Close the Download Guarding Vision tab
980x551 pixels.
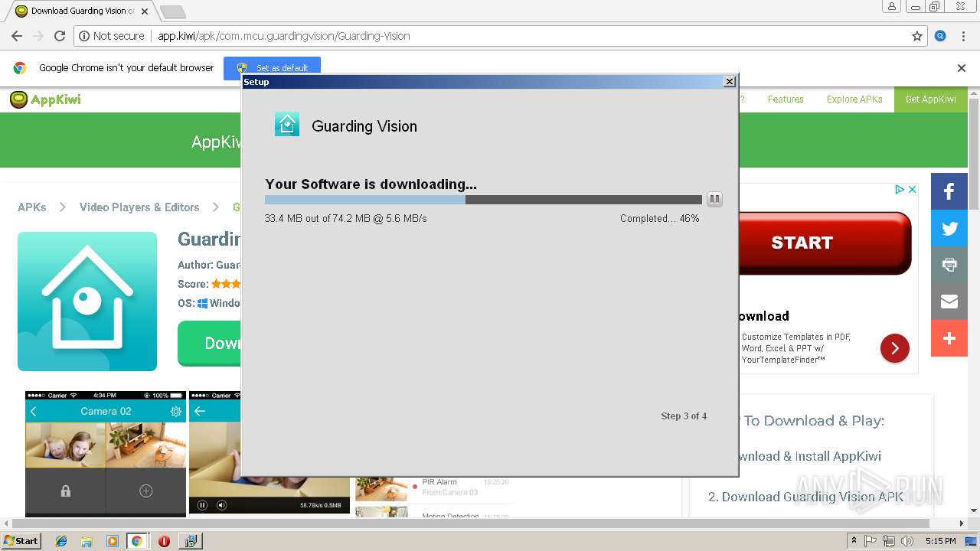point(145,11)
